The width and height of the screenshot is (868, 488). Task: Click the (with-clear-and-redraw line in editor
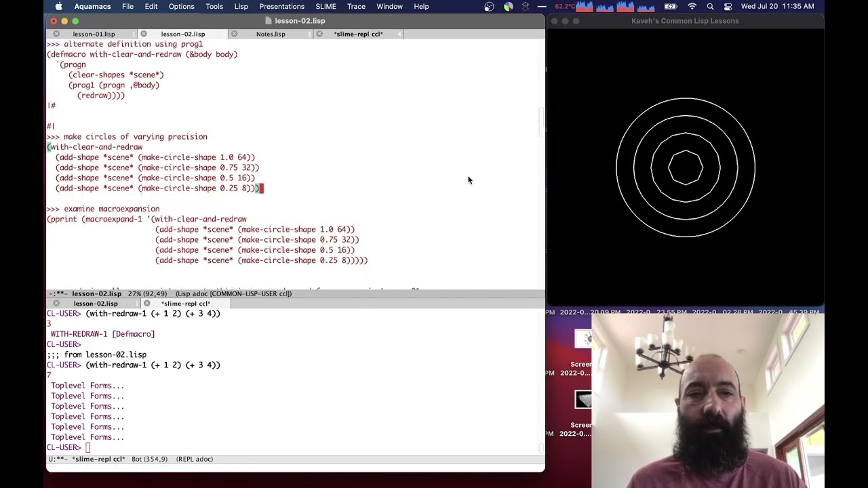coord(94,147)
